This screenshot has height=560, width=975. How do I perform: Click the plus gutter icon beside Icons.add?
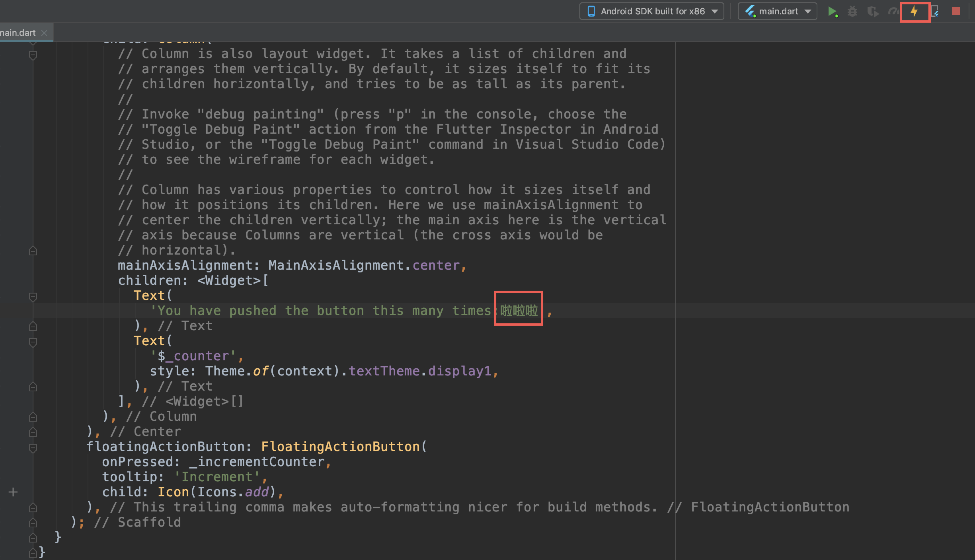click(13, 492)
